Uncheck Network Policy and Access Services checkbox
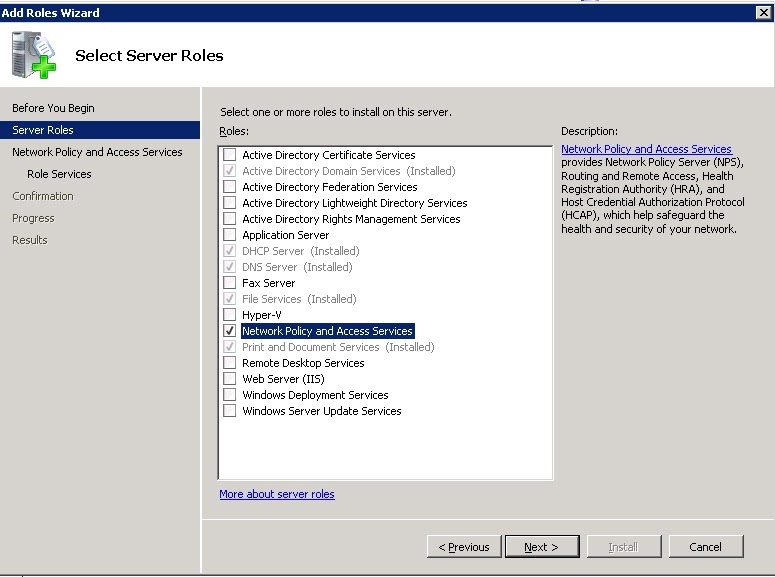The image size is (775, 577). (229, 331)
